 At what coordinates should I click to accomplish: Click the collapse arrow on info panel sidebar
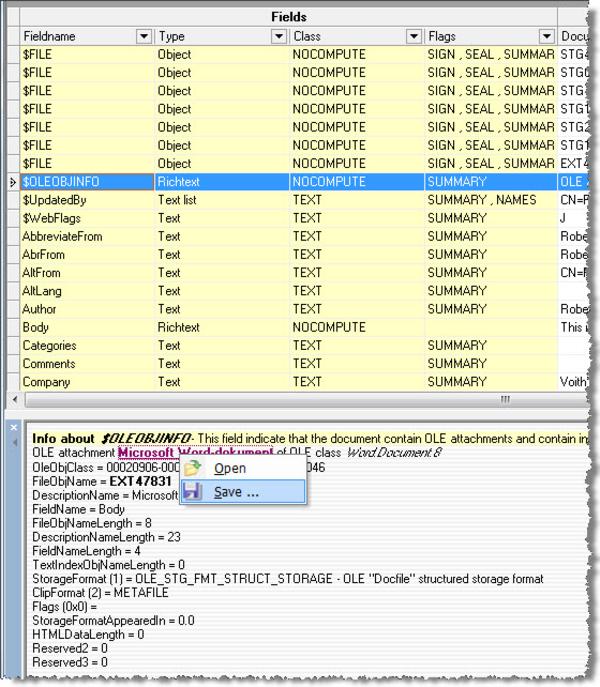point(14,443)
